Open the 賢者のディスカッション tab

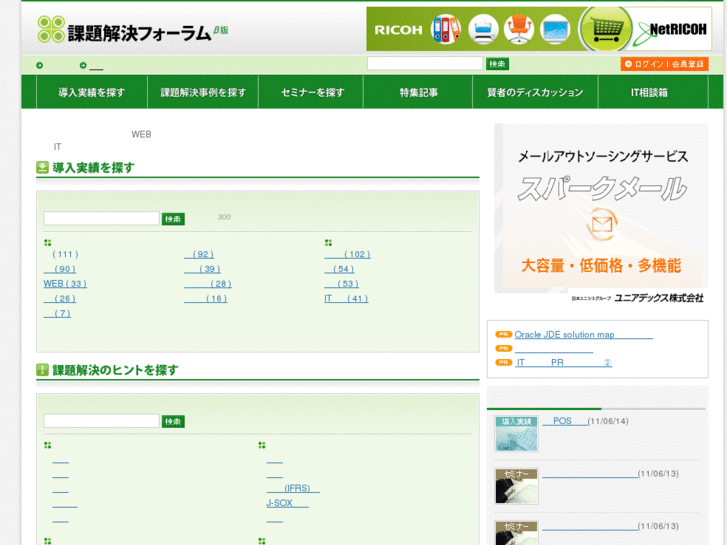(528, 93)
